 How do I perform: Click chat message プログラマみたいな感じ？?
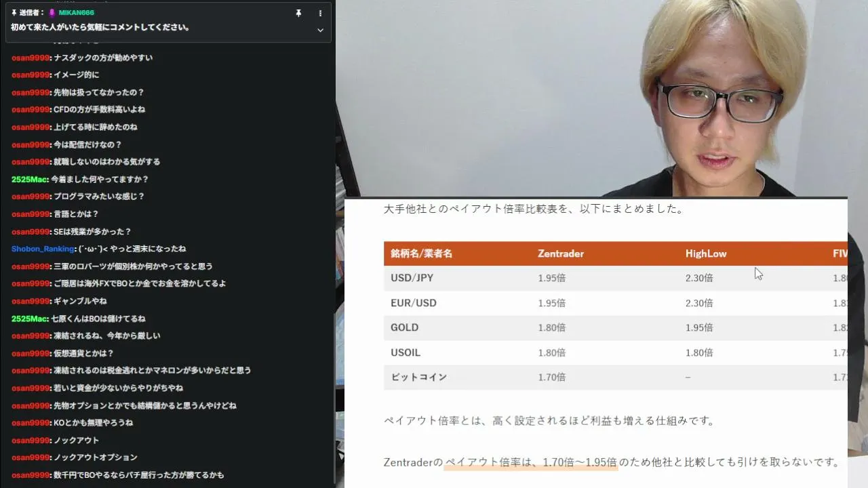99,197
